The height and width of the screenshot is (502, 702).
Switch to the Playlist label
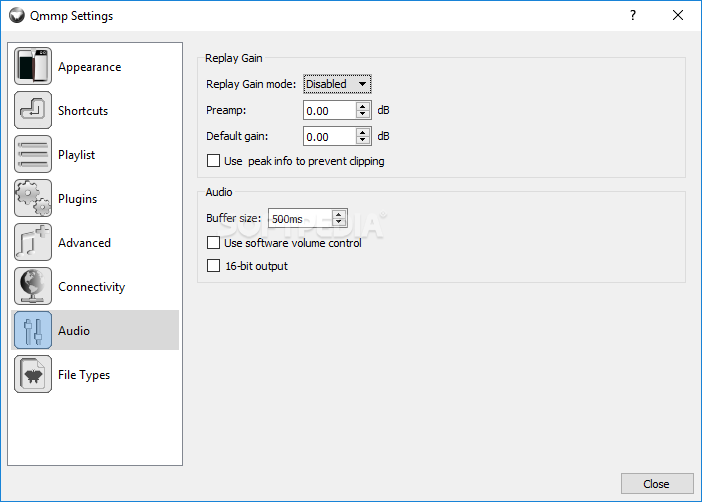pos(77,155)
